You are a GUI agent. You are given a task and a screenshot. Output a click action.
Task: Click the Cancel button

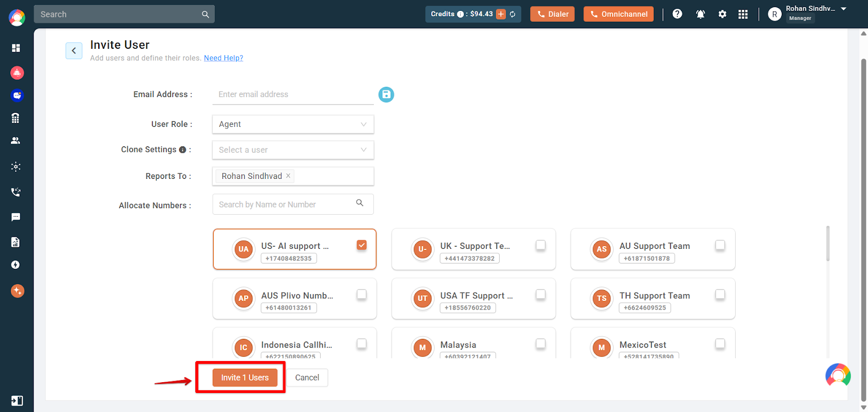click(x=307, y=378)
